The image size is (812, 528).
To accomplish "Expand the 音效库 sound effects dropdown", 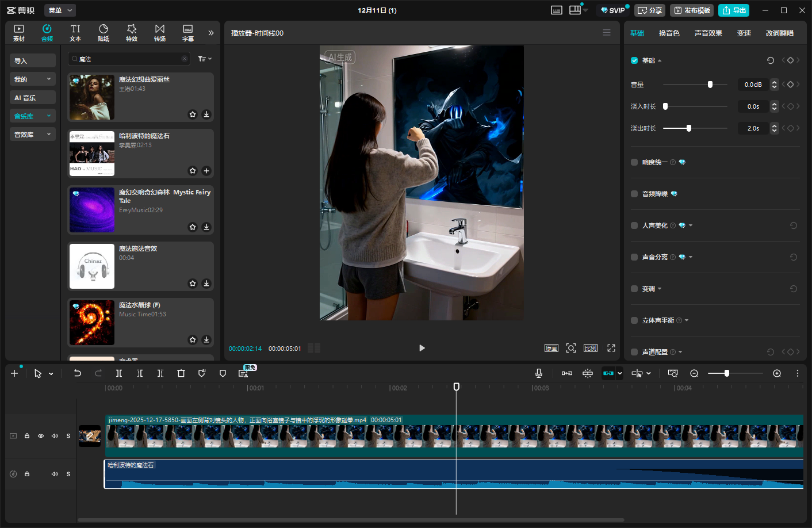I will tap(33, 135).
